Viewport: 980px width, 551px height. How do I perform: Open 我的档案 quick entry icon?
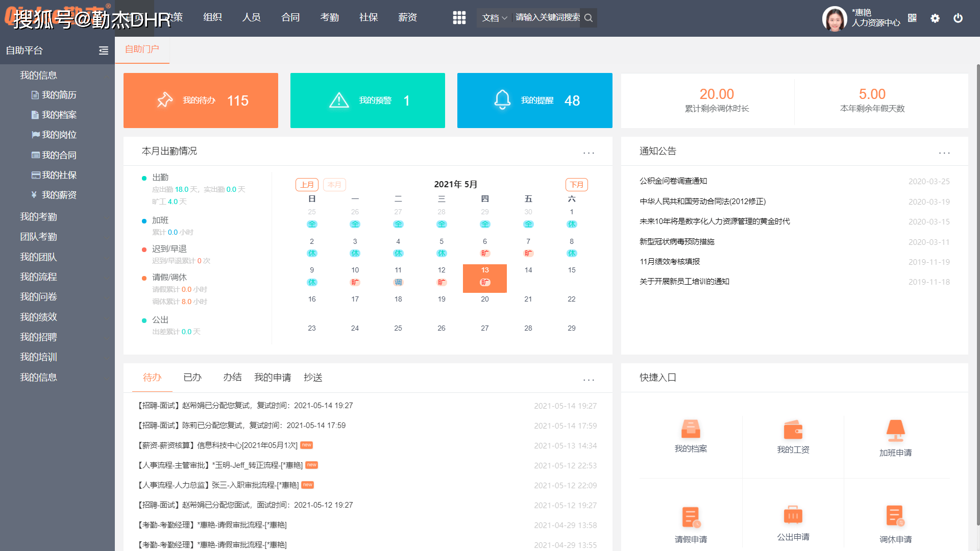691,430
